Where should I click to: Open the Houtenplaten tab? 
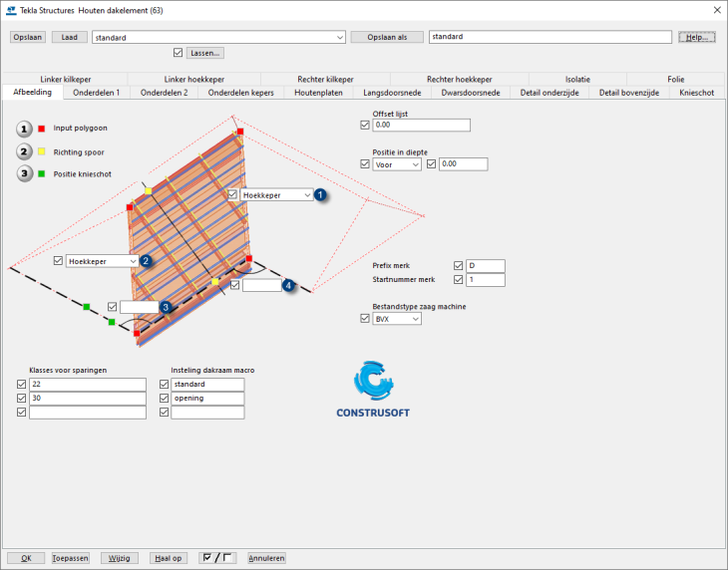(x=318, y=93)
